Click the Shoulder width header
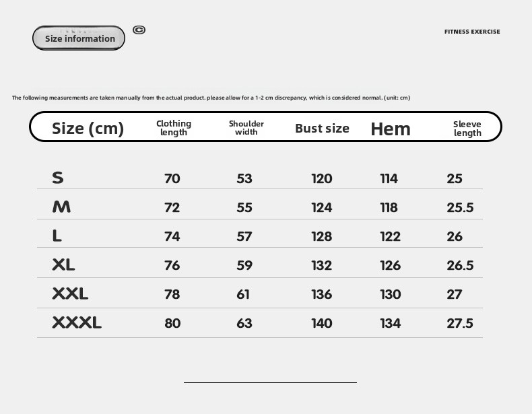532x414 pixels. click(246, 128)
